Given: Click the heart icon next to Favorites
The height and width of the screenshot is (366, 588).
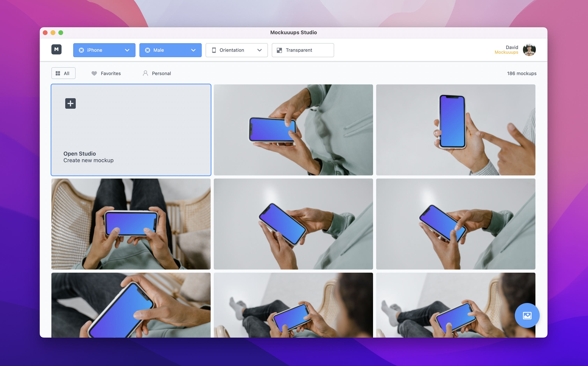Looking at the screenshot, I should click(x=94, y=73).
